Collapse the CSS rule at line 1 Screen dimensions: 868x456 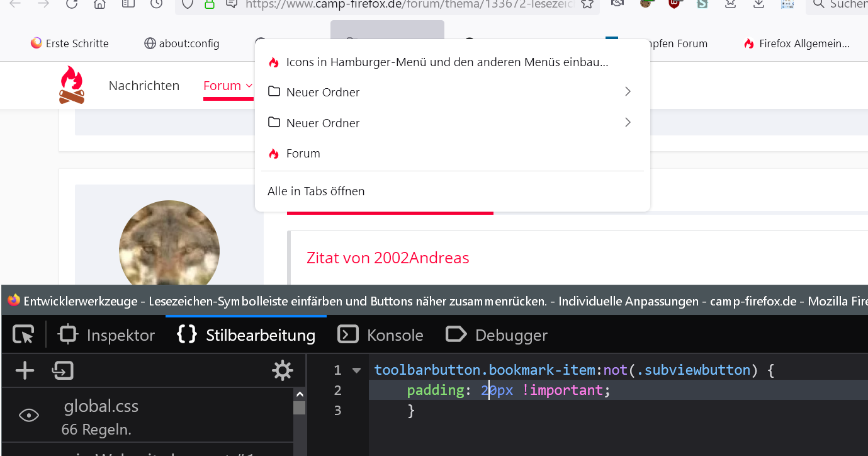pos(357,370)
